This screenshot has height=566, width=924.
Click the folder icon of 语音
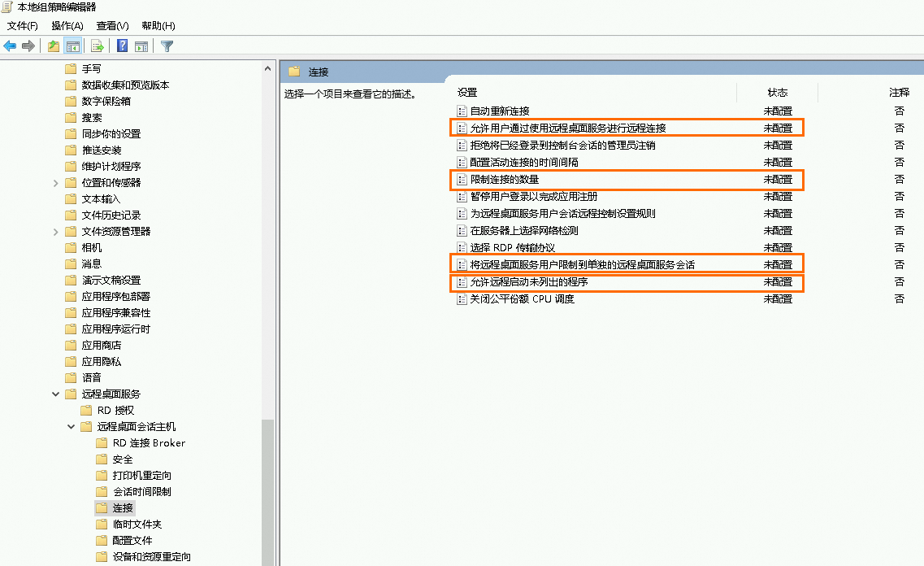pyautogui.click(x=71, y=378)
